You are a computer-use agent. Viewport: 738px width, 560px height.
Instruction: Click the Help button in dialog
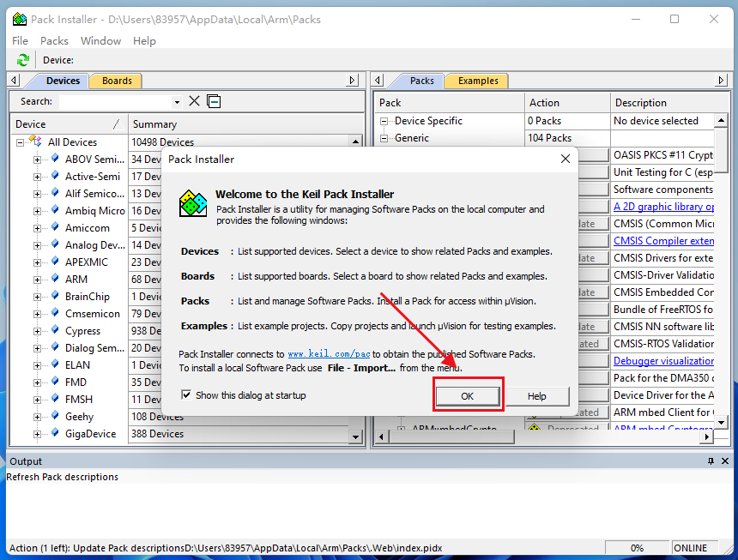coord(536,396)
